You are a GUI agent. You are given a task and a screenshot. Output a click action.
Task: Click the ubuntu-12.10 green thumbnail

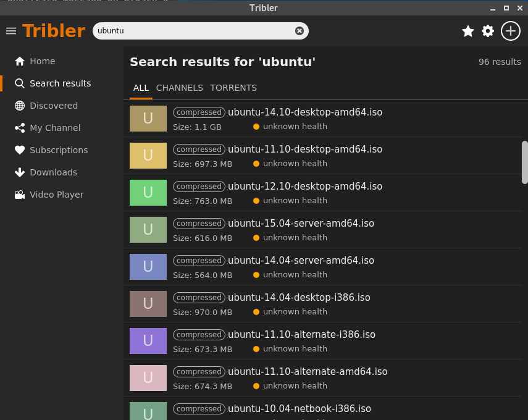click(x=148, y=193)
